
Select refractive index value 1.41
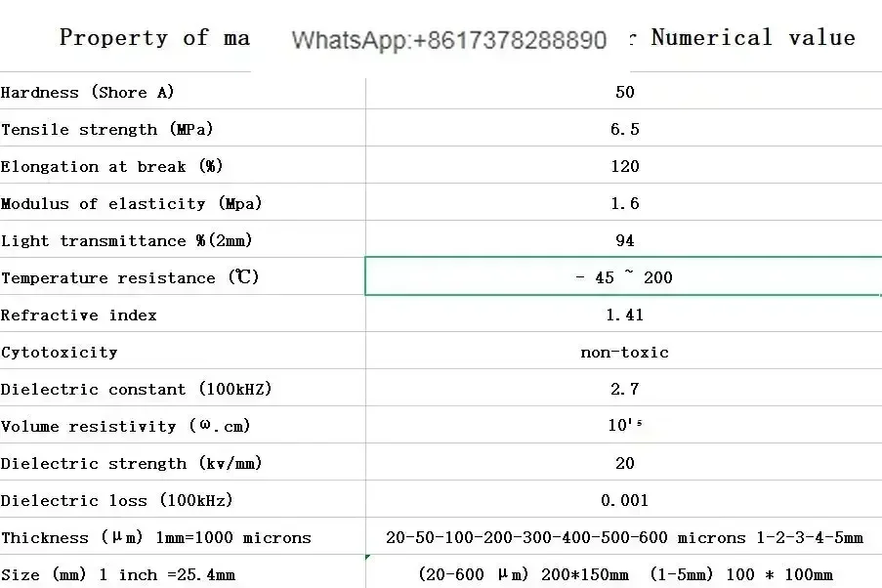[624, 314]
